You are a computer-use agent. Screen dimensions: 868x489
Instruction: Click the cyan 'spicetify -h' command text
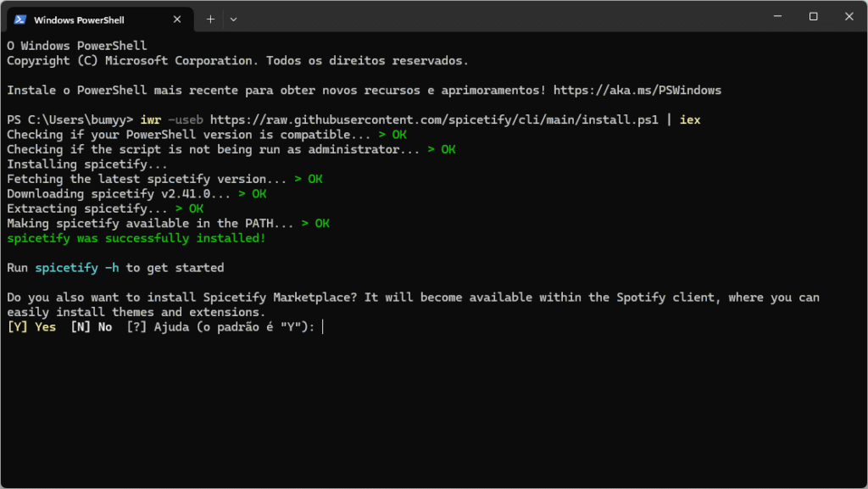click(x=77, y=268)
